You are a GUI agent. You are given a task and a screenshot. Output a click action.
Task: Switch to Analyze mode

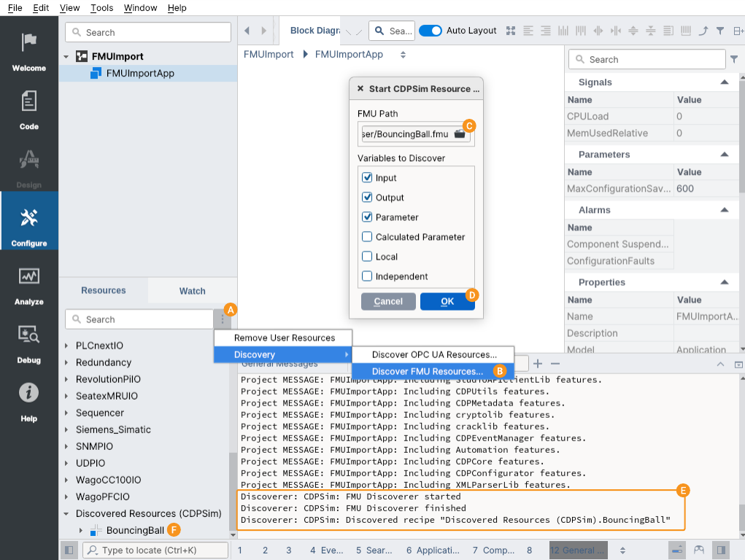click(29, 285)
